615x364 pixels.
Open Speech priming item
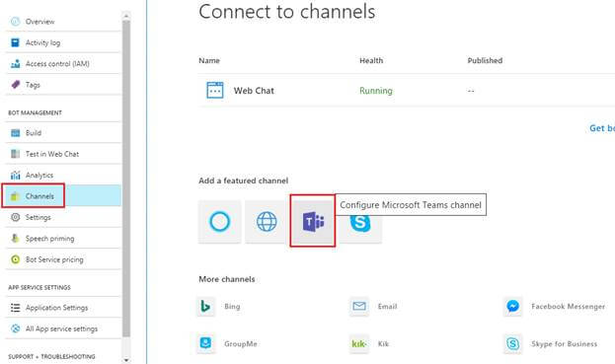tap(63, 238)
